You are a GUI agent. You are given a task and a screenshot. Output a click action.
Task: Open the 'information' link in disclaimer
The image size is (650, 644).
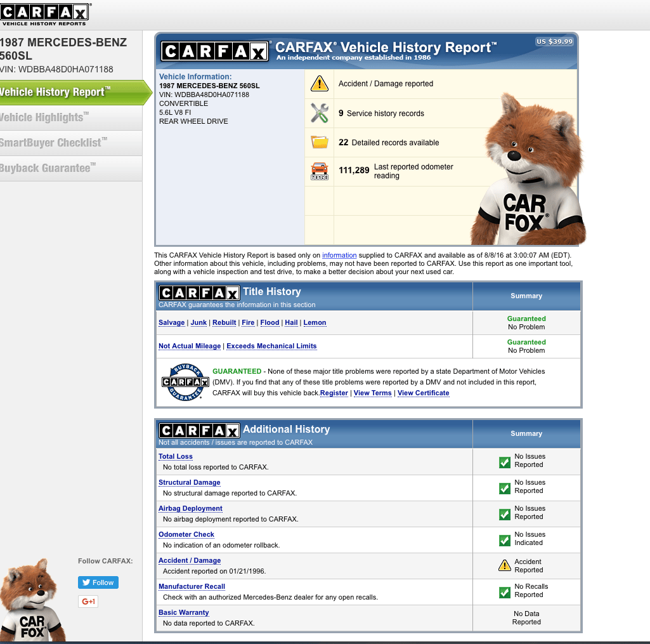click(x=339, y=256)
